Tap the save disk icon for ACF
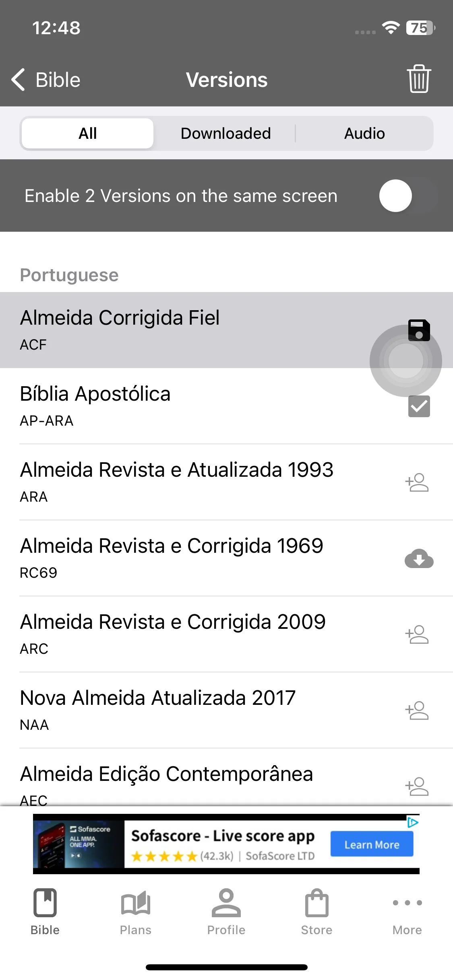Viewport: 453px width, 980px height. pos(419,330)
